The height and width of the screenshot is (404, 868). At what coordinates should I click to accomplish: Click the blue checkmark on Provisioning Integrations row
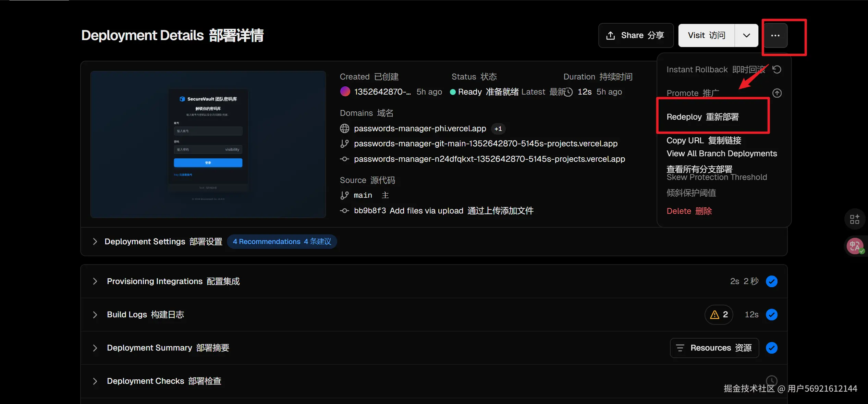tap(771, 281)
